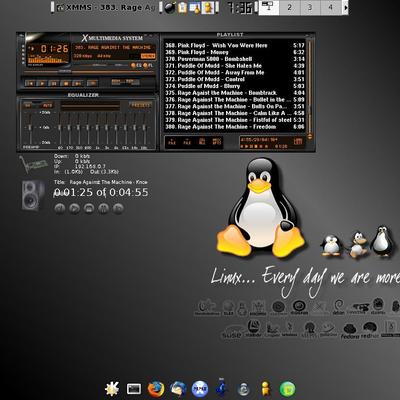Switch to virtual desktop 1 in pager

pyautogui.click(x=269, y=7)
